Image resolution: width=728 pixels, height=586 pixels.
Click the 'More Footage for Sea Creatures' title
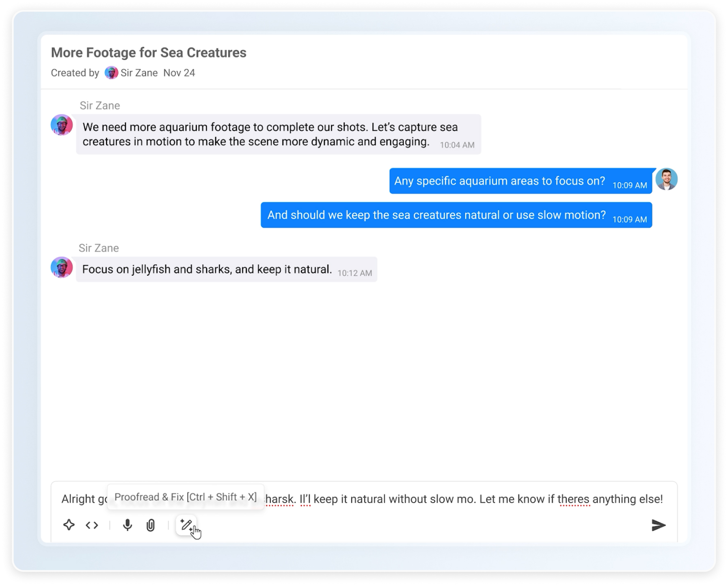(149, 53)
